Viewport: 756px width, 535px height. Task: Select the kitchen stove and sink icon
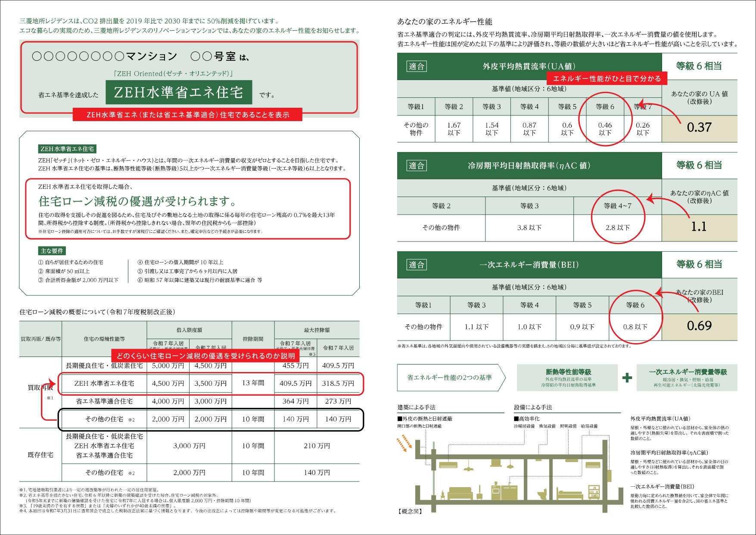(x=504, y=491)
